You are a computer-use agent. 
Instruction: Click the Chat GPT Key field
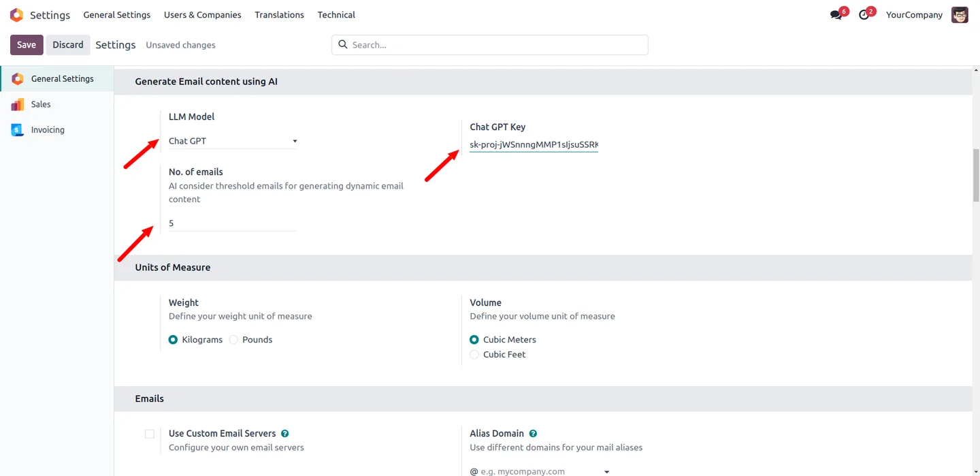click(534, 144)
